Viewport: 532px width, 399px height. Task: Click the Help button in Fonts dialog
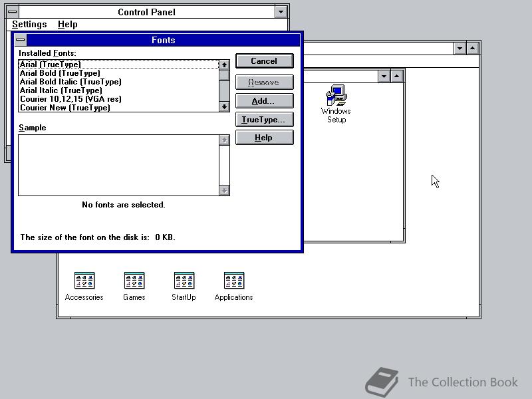pyautogui.click(x=264, y=138)
